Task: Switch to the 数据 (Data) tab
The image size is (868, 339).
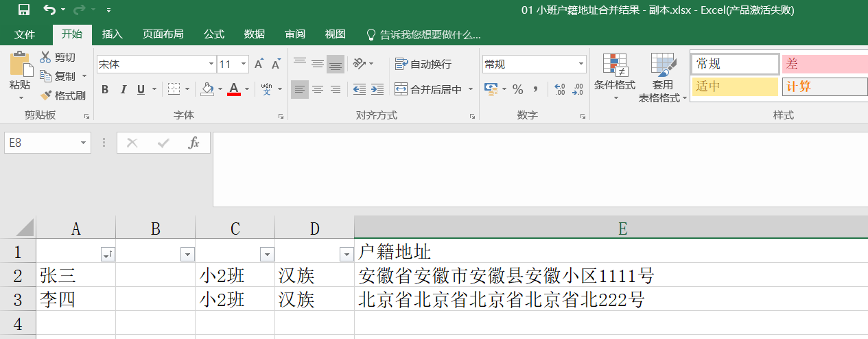Action: tap(255, 34)
